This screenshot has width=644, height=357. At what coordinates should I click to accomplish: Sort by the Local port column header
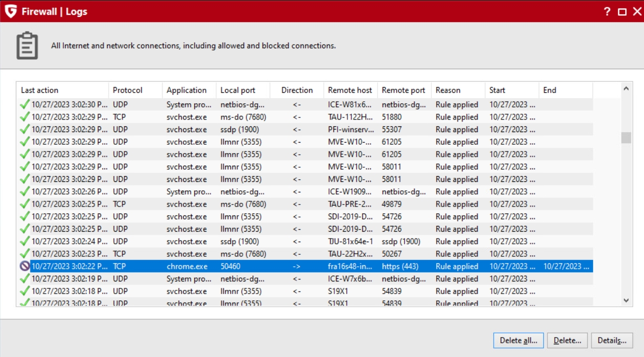pyautogui.click(x=243, y=90)
